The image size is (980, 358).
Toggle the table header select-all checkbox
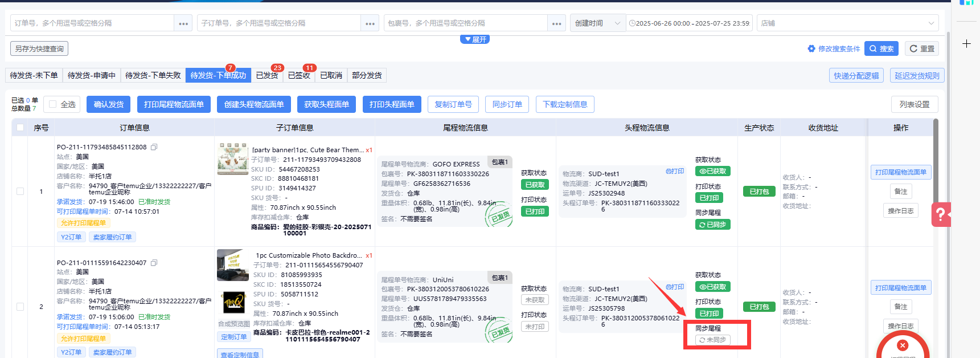tap(20, 128)
